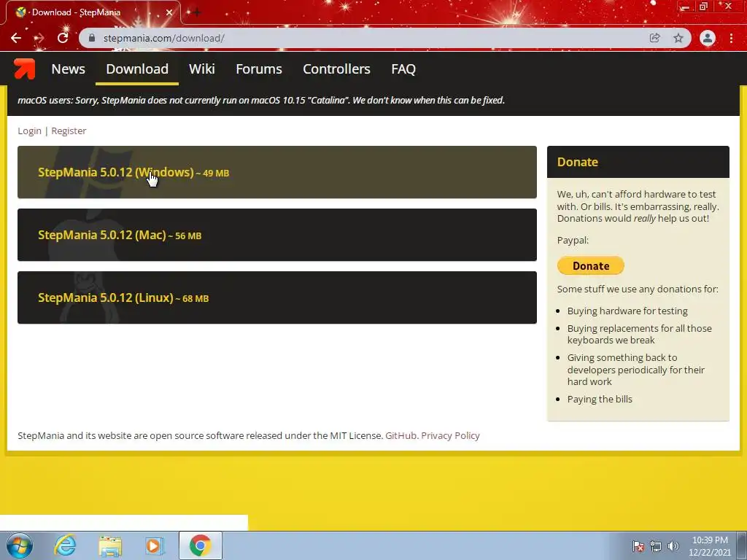The width and height of the screenshot is (747, 560).
Task: Click the date 12/22/2021 in the taskbar
Action: click(x=710, y=553)
